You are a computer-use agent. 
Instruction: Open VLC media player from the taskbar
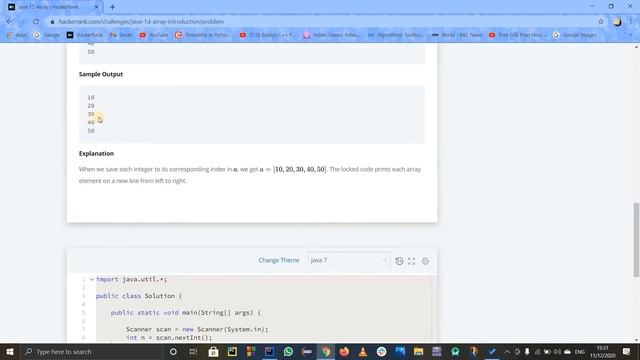pos(362,352)
